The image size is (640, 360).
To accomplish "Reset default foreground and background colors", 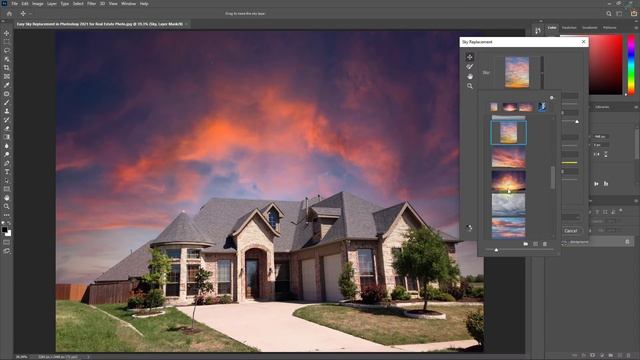I will coord(3,224).
